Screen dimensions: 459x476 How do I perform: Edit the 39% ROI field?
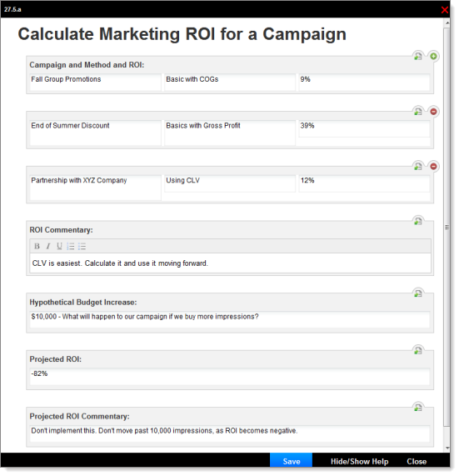coord(364,128)
